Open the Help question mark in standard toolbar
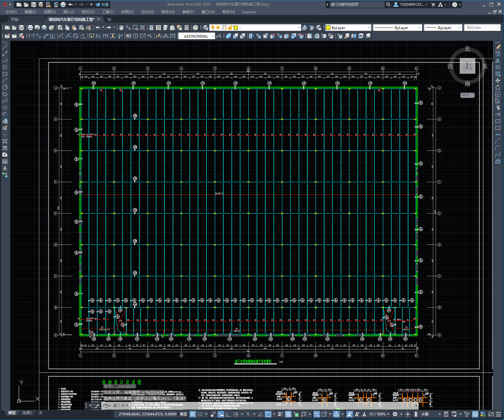The width and height of the screenshot is (504, 420). (195, 28)
